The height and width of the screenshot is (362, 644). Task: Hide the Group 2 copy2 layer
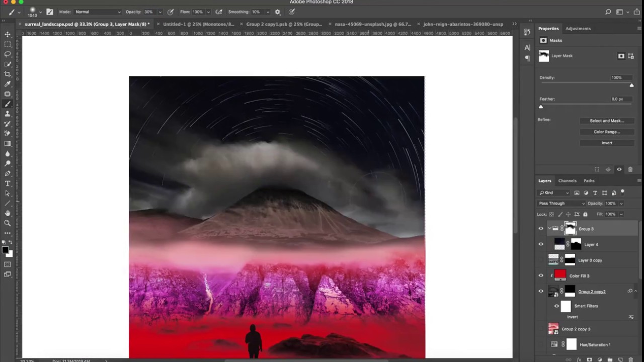541,291
